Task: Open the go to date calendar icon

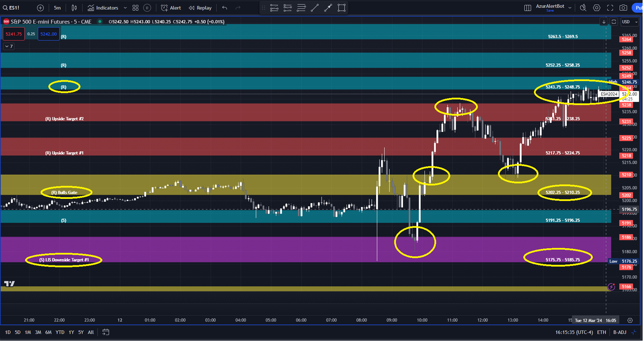Action: (106, 332)
